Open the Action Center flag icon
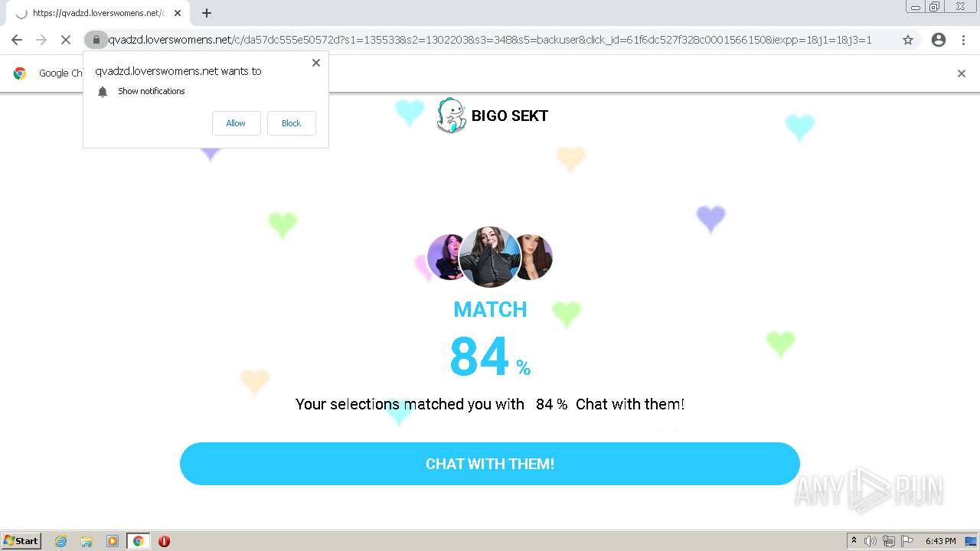Image resolution: width=980 pixels, height=551 pixels. [907, 541]
